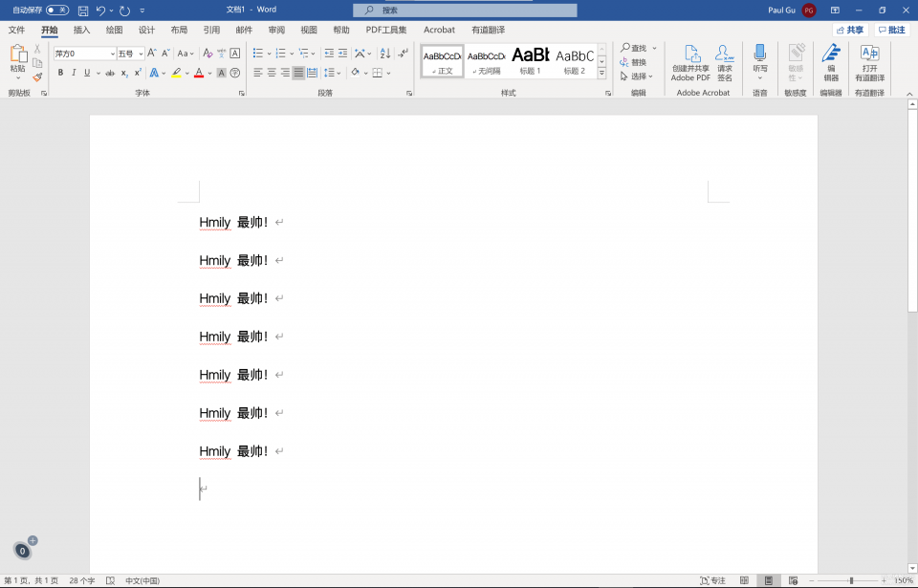Viewport: 918px width, 588px height.
Task: Click the Cut scissors icon
Action: point(37,49)
